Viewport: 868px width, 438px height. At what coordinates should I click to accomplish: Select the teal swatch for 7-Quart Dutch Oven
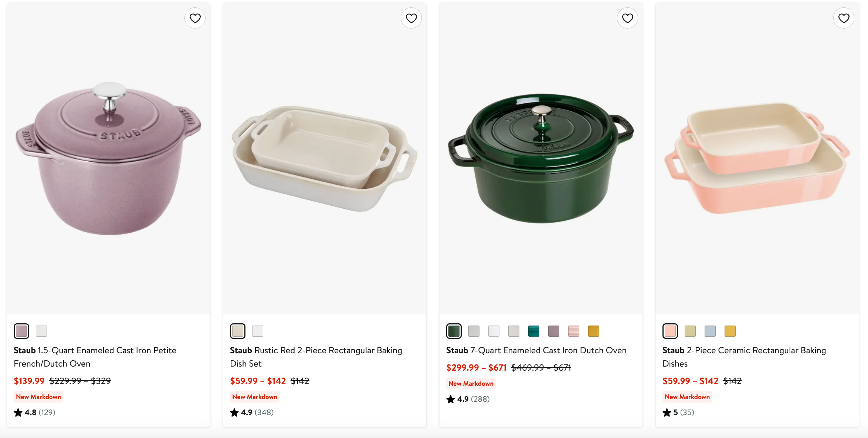click(533, 331)
